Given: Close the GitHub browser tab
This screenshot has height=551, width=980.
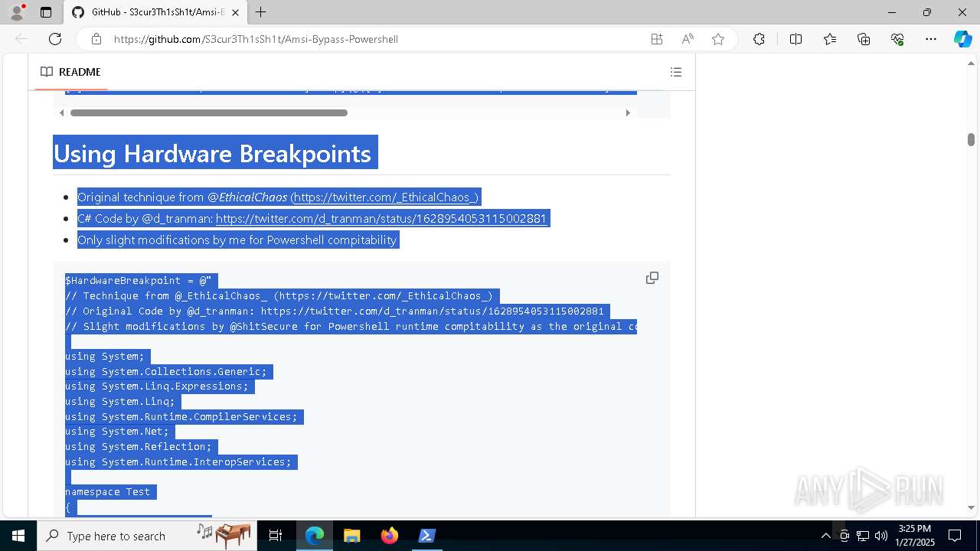Looking at the screenshot, I should [x=235, y=12].
